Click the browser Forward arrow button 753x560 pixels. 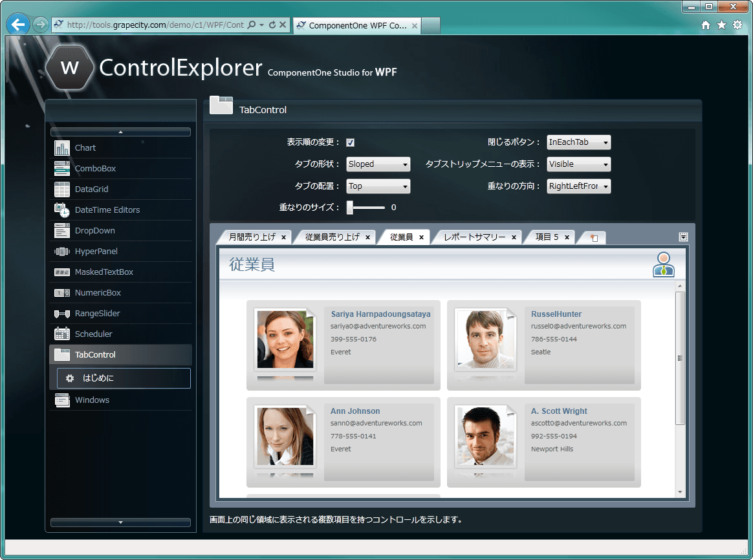pyautogui.click(x=41, y=25)
